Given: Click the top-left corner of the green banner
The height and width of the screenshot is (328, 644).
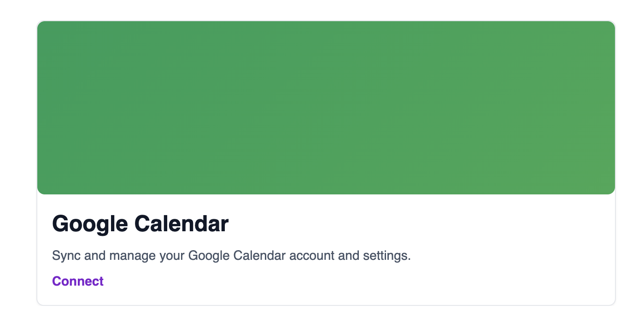Looking at the screenshot, I should (42, 26).
